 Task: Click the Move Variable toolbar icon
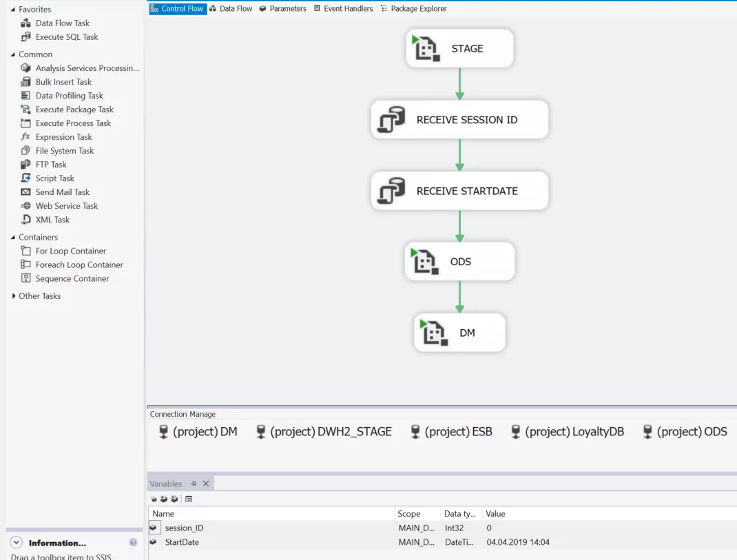[x=163, y=499]
